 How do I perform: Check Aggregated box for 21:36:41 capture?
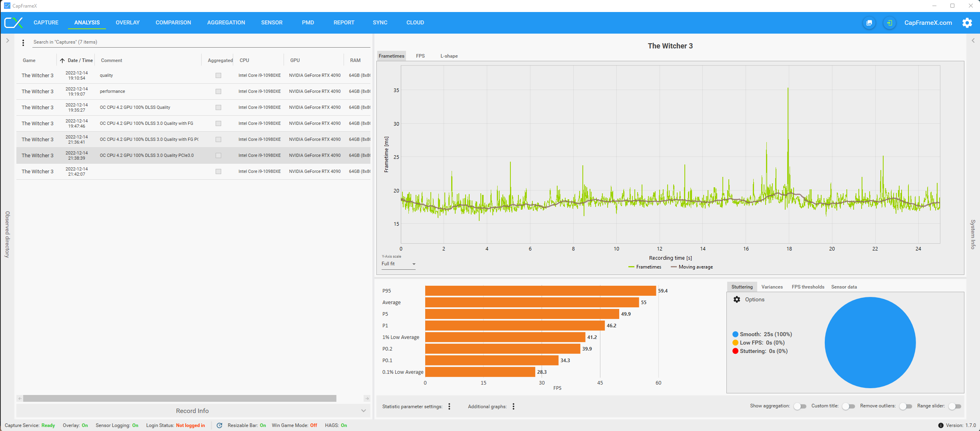click(x=218, y=139)
